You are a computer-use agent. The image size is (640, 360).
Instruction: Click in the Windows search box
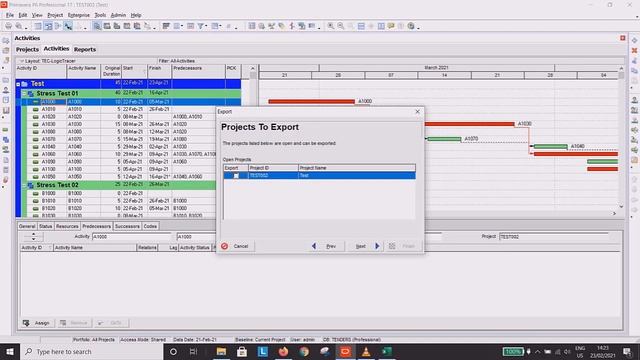92,351
